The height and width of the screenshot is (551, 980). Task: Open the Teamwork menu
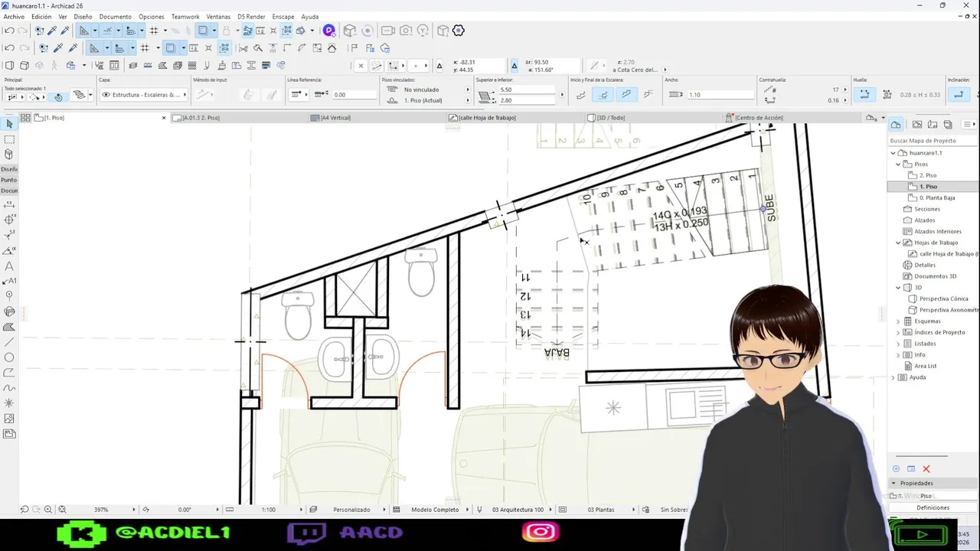tap(185, 17)
